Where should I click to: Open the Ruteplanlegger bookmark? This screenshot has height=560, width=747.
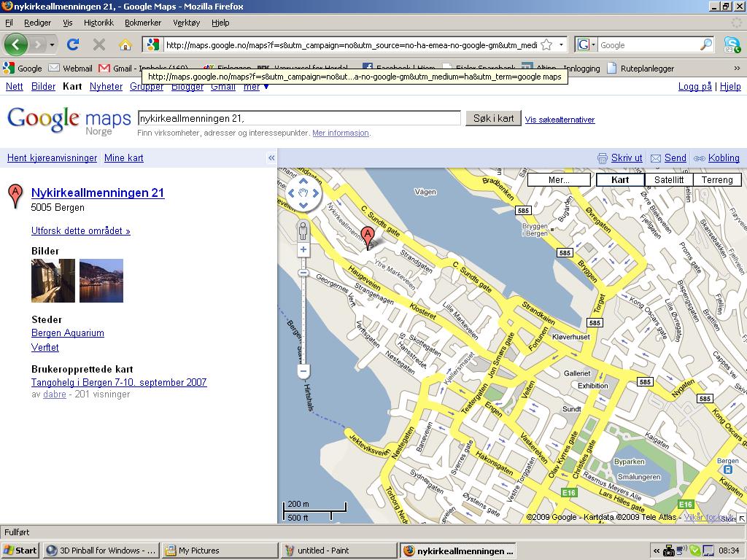click(640, 68)
